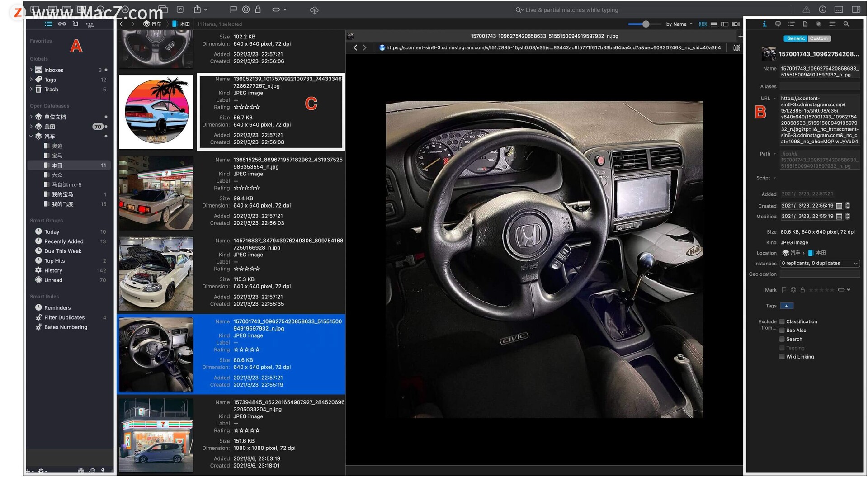The height and width of the screenshot is (477, 868).
Task: Select the Generic info tab
Action: click(796, 38)
